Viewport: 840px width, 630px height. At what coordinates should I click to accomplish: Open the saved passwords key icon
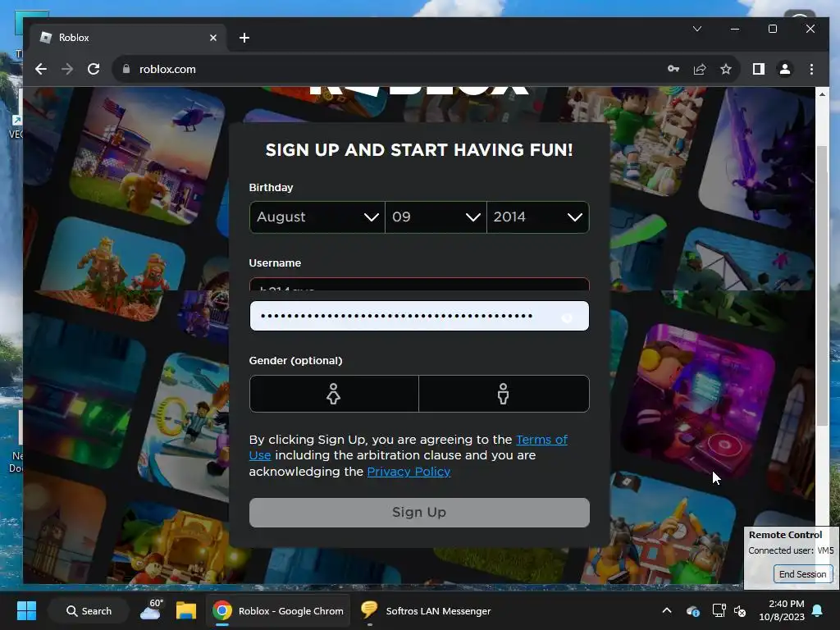673,69
